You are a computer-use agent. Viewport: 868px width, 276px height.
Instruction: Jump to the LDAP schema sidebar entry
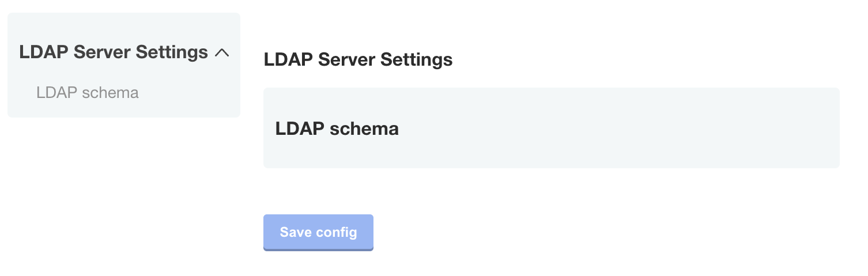88,92
